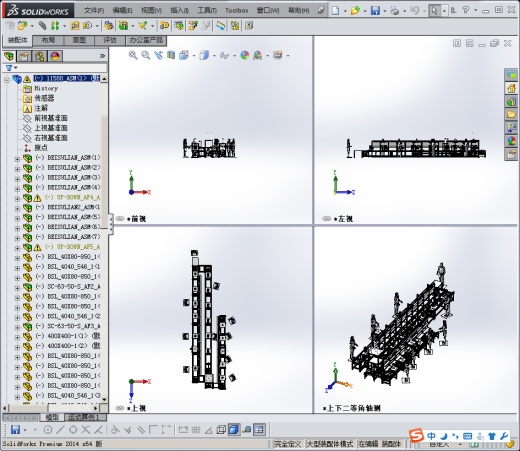
Task: Click the Apply Scene sphere icon
Action: click(257, 55)
